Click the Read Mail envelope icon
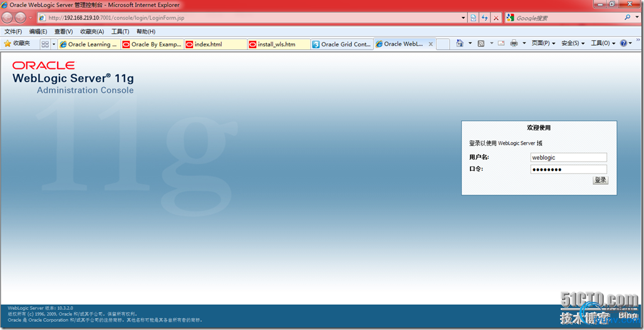This screenshot has height=330, width=644. click(501, 43)
